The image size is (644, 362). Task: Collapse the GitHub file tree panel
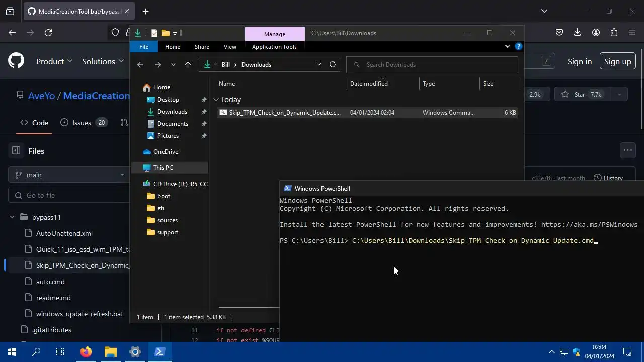(x=16, y=151)
